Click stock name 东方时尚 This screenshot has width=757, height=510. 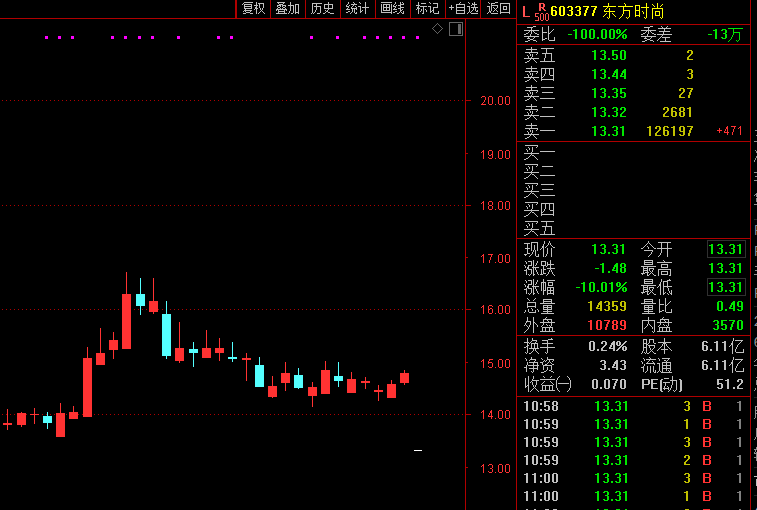(x=633, y=11)
